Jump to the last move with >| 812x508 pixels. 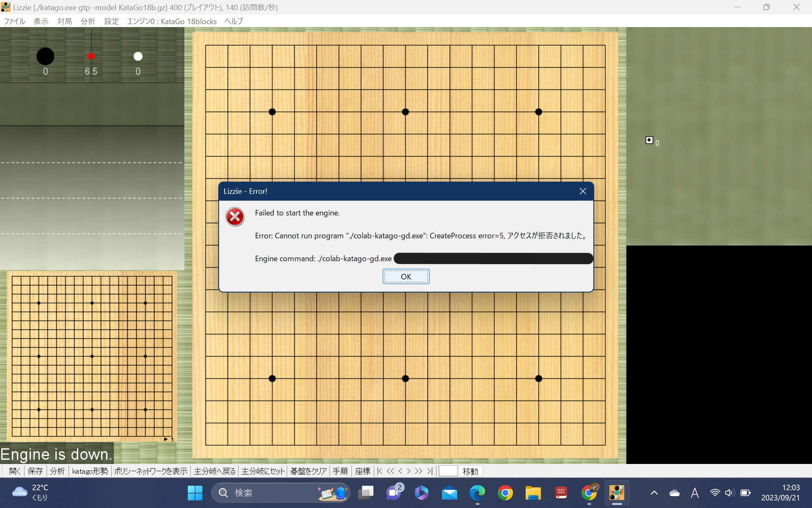tap(430, 471)
